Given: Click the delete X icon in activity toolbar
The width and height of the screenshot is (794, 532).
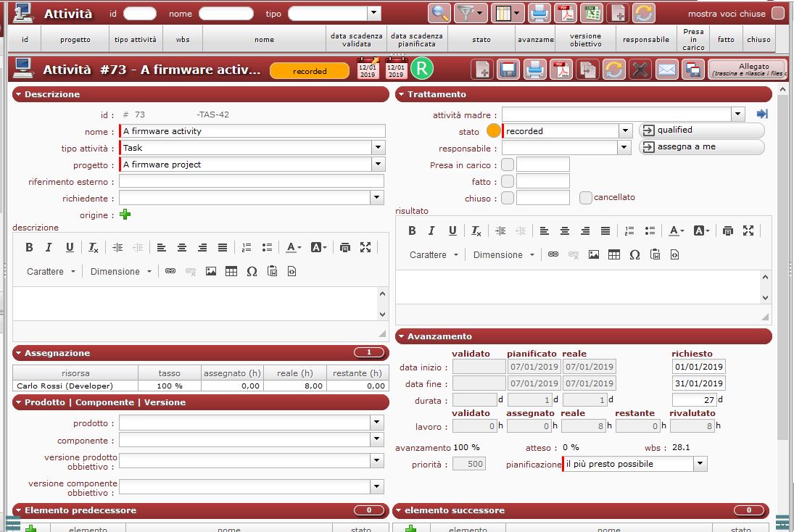Looking at the screenshot, I should 640,70.
